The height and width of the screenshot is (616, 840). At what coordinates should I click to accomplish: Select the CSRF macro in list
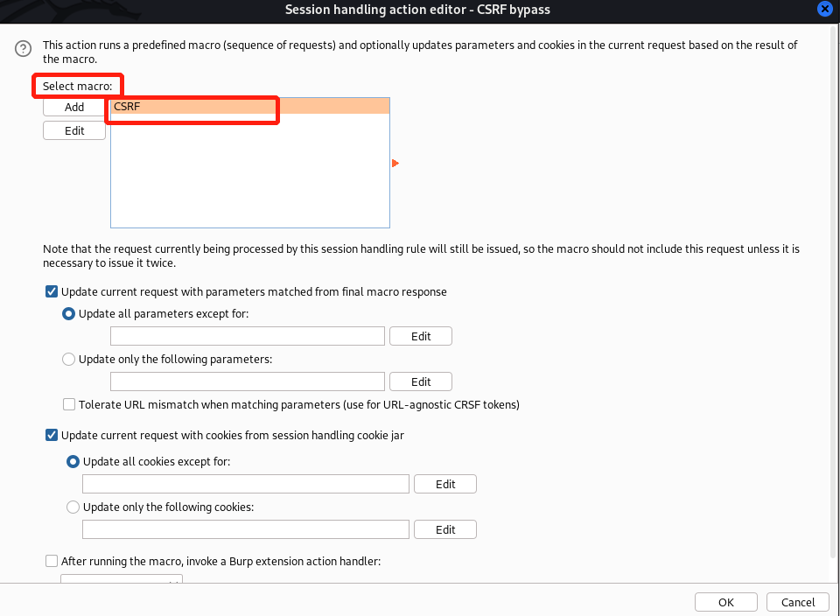click(x=249, y=106)
